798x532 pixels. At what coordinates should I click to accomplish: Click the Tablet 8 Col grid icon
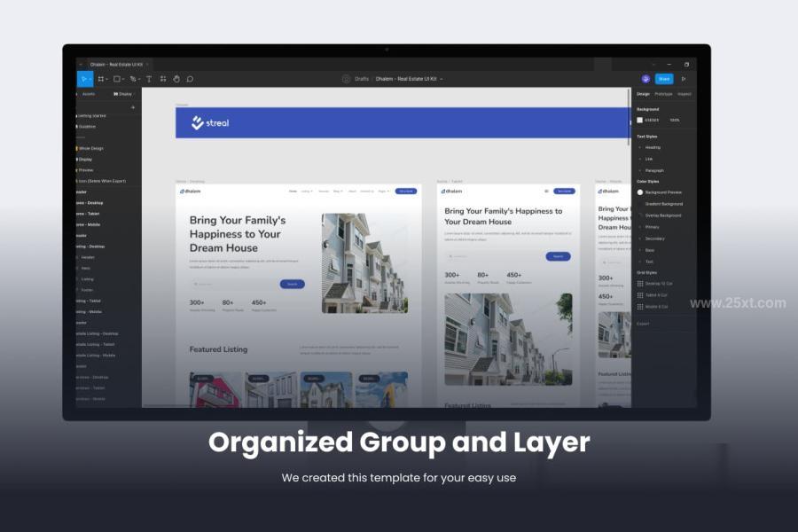pos(640,295)
